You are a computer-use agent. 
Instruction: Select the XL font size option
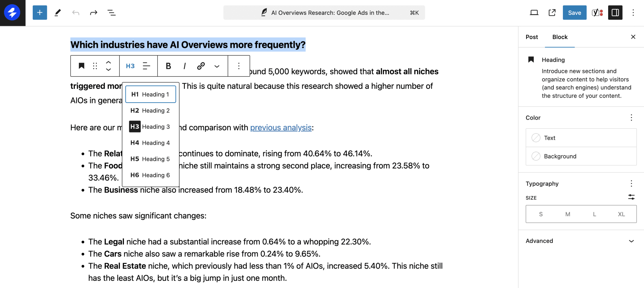coord(621,214)
